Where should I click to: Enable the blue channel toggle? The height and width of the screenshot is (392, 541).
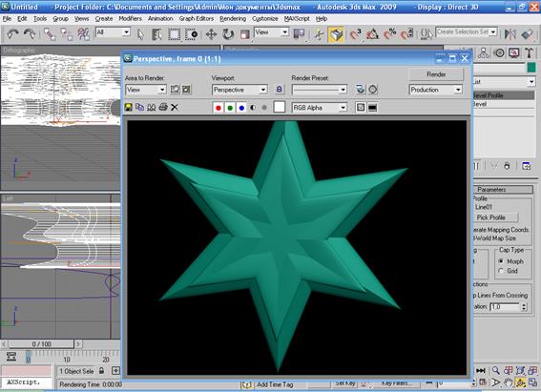point(241,108)
